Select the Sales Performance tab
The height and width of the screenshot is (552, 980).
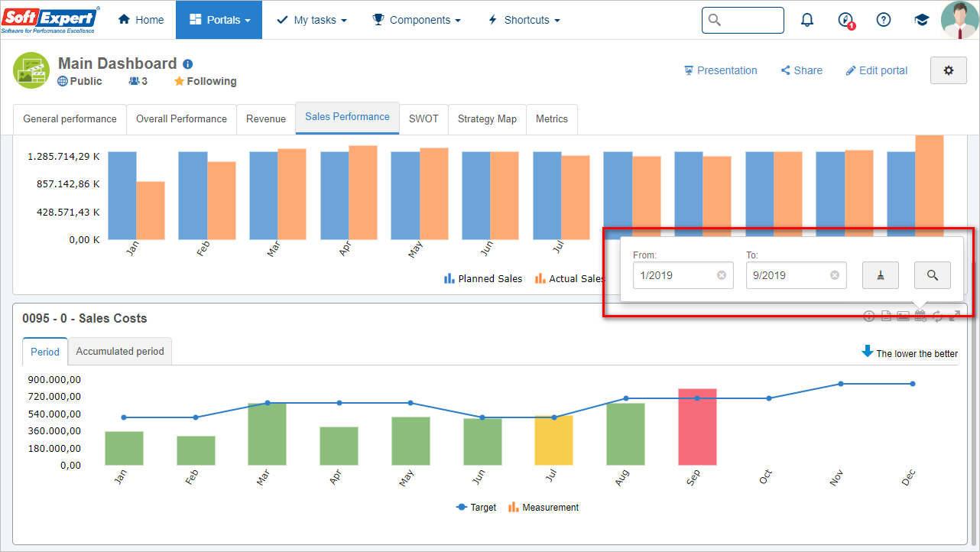tap(347, 117)
